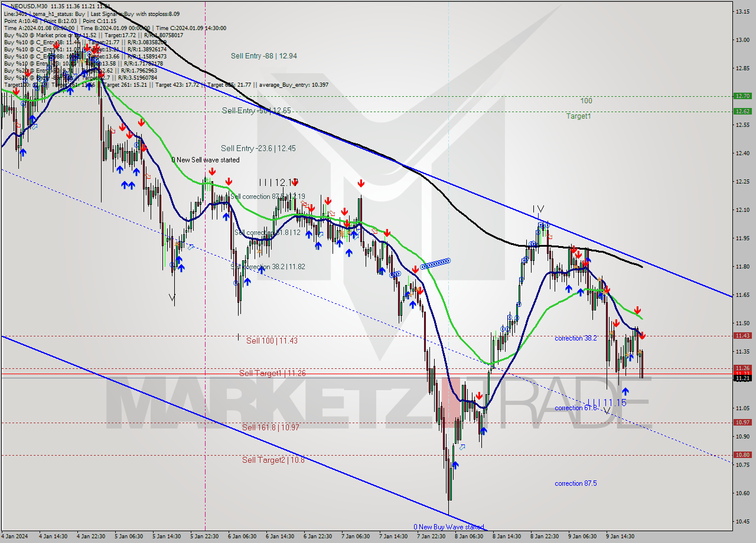Click the blue 'correction 38.2' label
The width and height of the screenshot is (756, 543).
point(575,338)
